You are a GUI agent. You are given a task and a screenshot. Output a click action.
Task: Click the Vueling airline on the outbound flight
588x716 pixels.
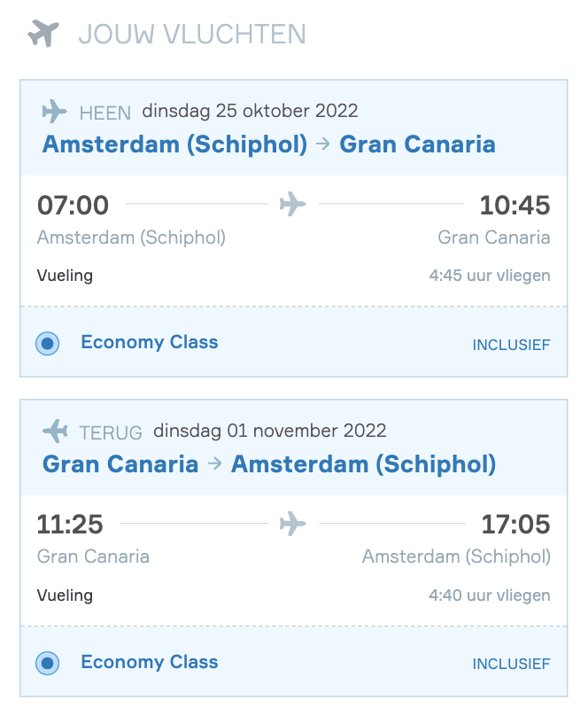(x=65, y=276)
